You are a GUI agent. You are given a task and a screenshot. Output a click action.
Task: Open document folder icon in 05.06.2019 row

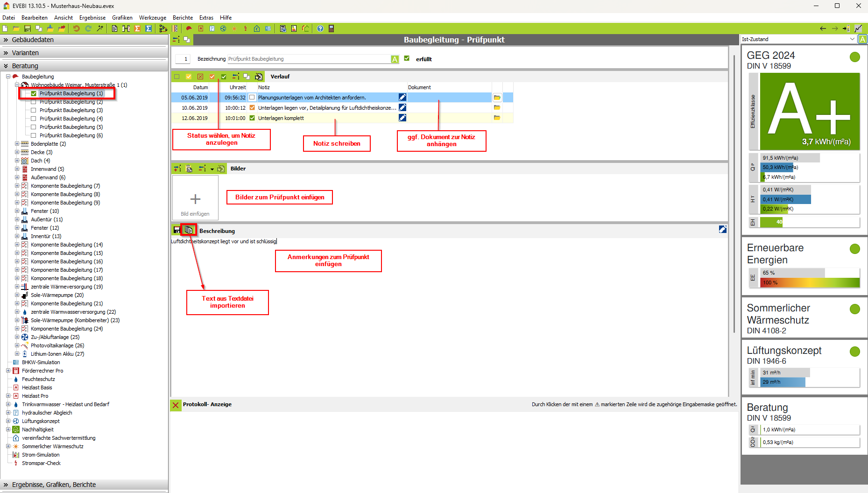click(x=497, y=98)
